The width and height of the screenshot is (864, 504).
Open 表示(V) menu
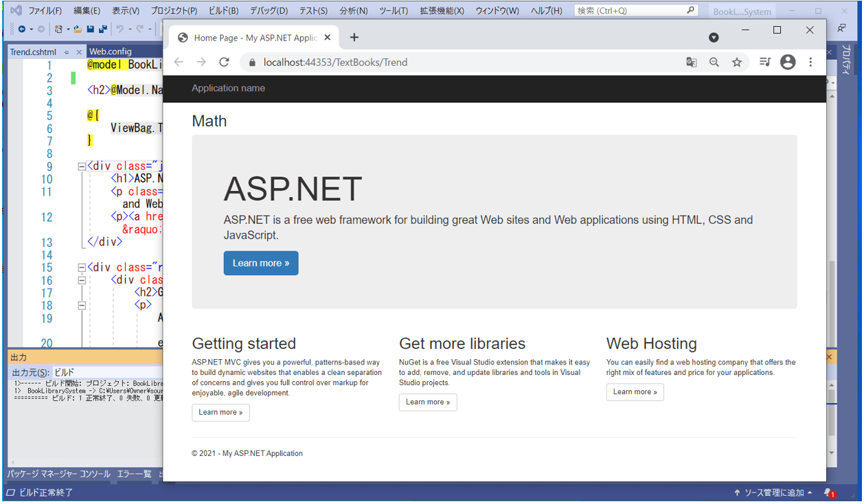click(x=126, y=11)
